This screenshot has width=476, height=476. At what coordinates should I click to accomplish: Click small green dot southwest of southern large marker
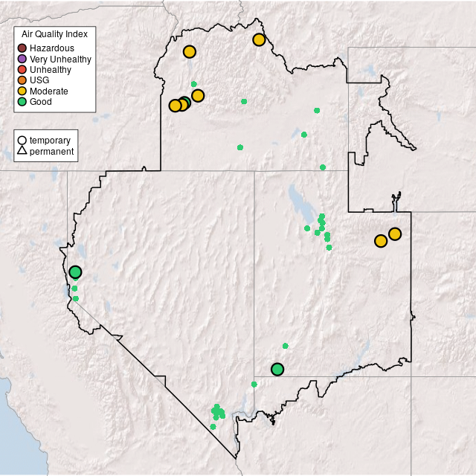(x=254, y=385)
